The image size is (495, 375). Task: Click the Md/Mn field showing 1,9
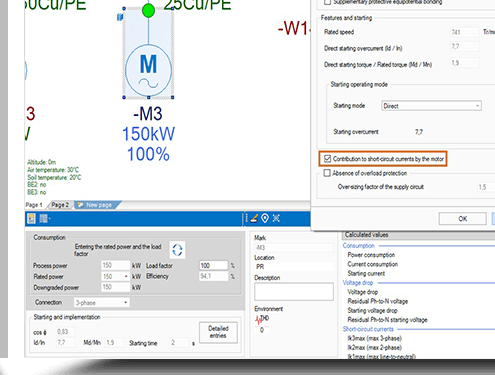(115, 342)
